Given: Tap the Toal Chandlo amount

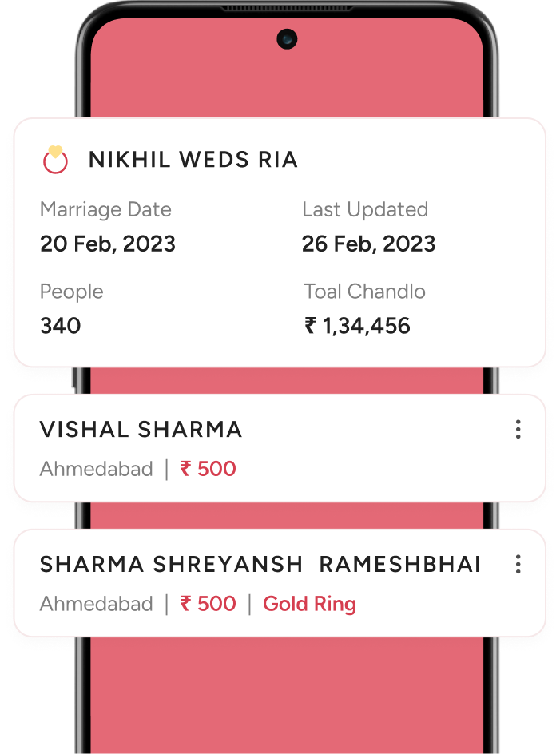Looking at the screenshot, I should 357,326.
